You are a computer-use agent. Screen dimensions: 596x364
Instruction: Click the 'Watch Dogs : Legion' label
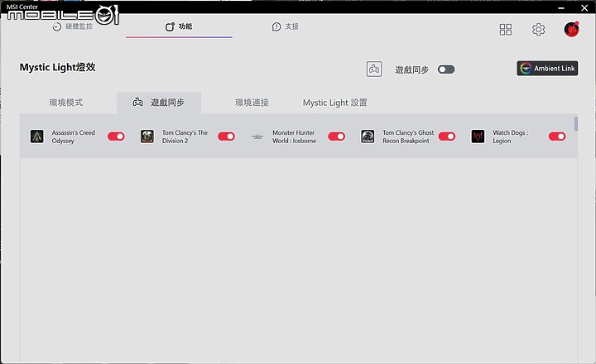tap(511, 136)
